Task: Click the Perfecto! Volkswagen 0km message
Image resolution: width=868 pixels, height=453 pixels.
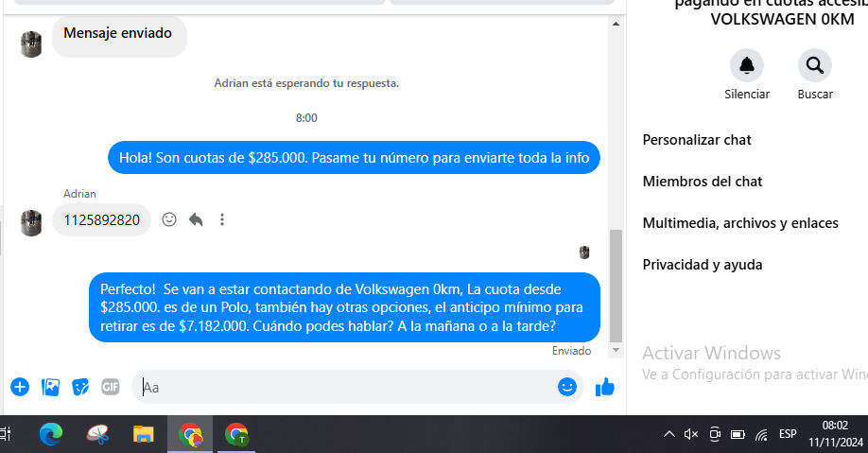Action: pos(344,307)
